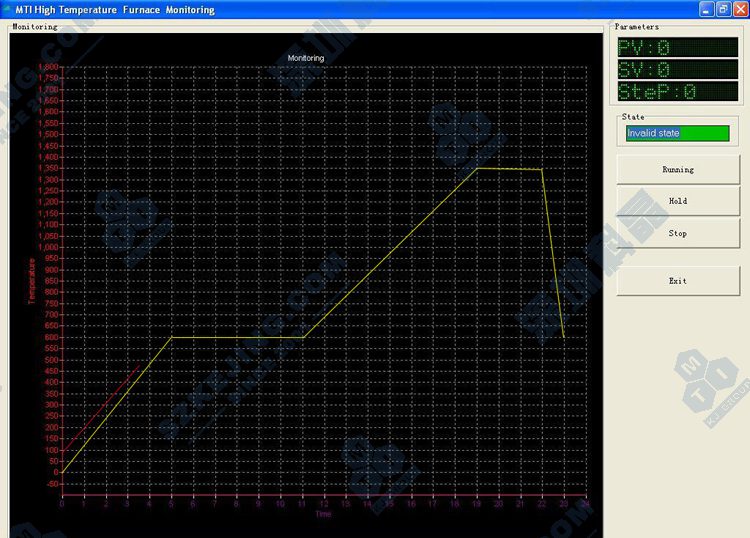Click the 1,800 temperature axis tick label
The image size is (750, 538).
point(47,67)
